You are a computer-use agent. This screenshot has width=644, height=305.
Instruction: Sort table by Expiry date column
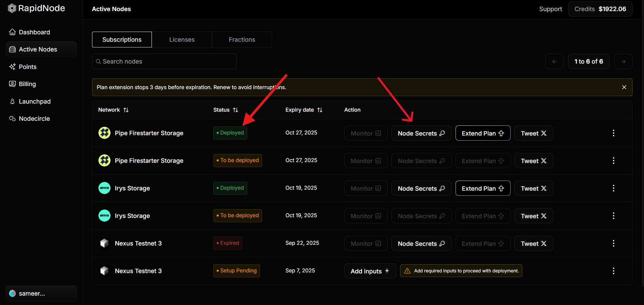point(320,110)
